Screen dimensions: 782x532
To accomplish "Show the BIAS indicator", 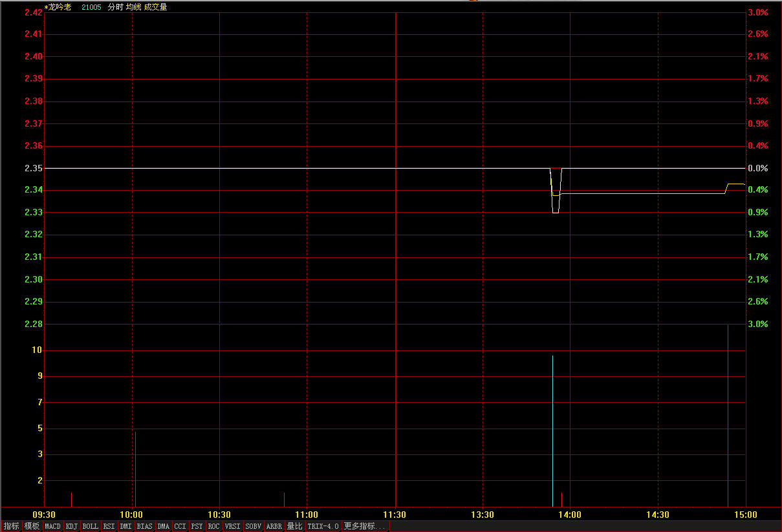I will pyautogui.click(x=144, y=526).
